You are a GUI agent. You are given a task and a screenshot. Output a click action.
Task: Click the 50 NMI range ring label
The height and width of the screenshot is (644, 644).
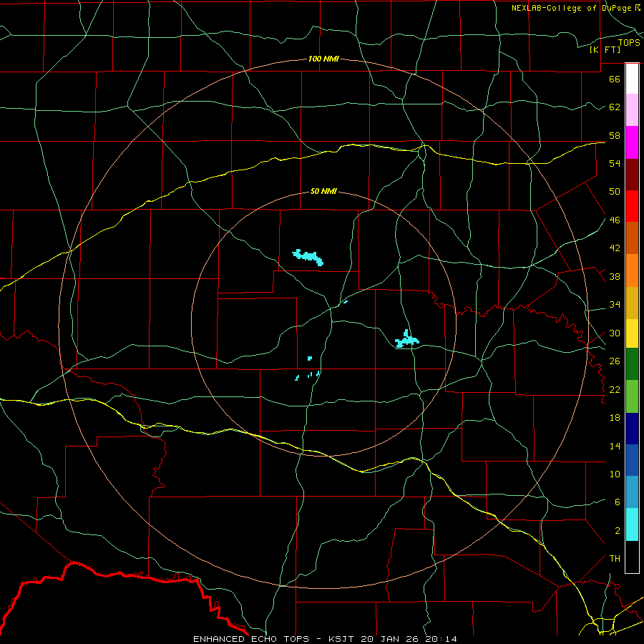323,191
